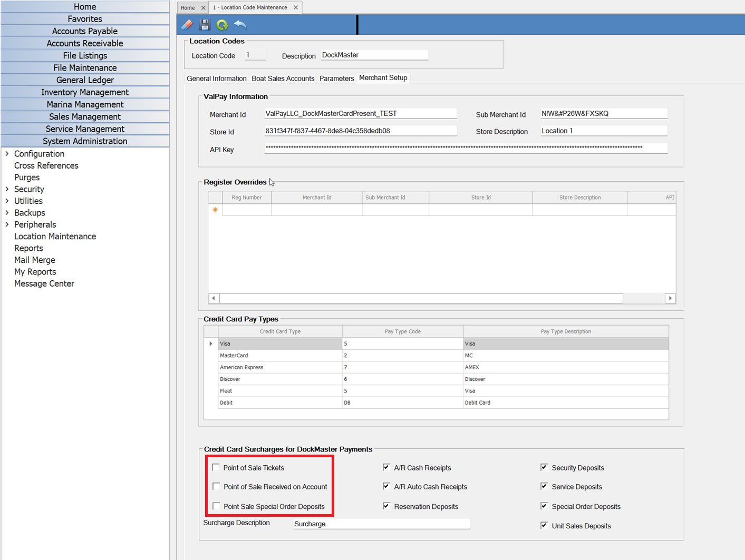Enable Point of Sale Tickets surcharge
Viewport: 745px width, 560px height.
point(216,467)
